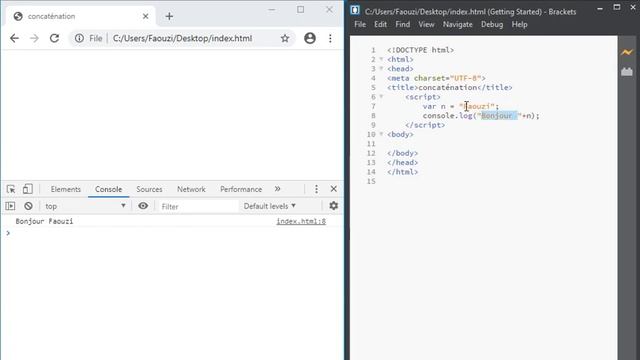Click the closing </html> tag line
The image size is (640, 360).
[x=402, y=172]
